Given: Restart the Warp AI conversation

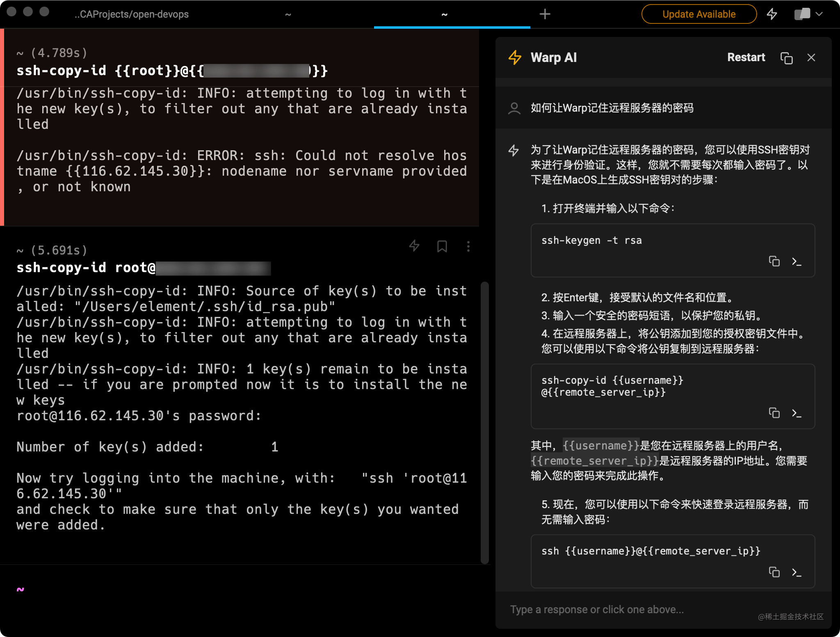Looking at the screenshot, I should click(x=746, y=57).
